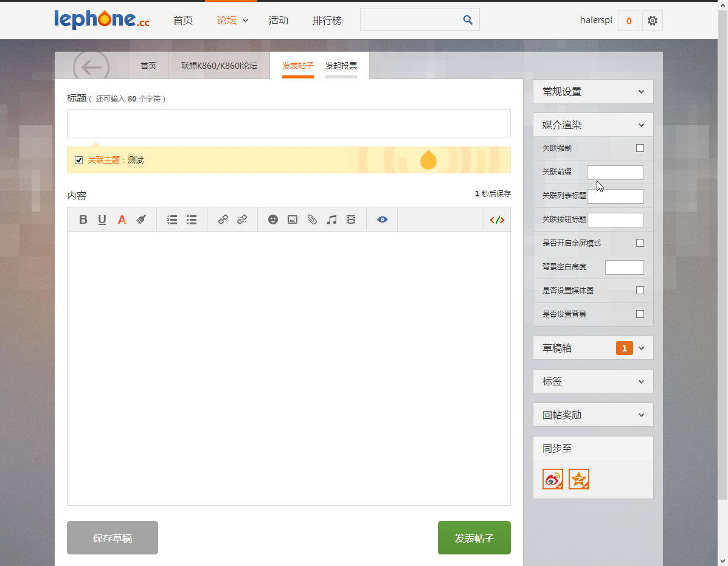
Task: Go back using the circular arrow
Action: [91, 67]
